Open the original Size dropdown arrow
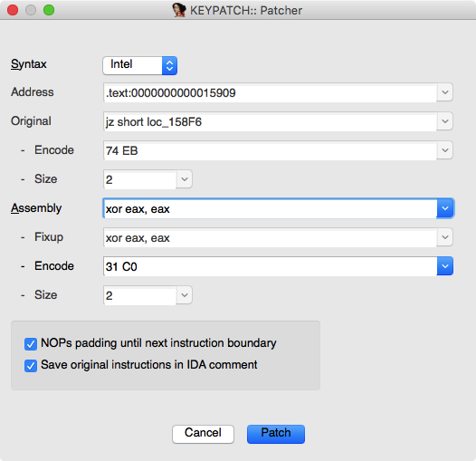 pyautogui.click(x=185, y=179)
